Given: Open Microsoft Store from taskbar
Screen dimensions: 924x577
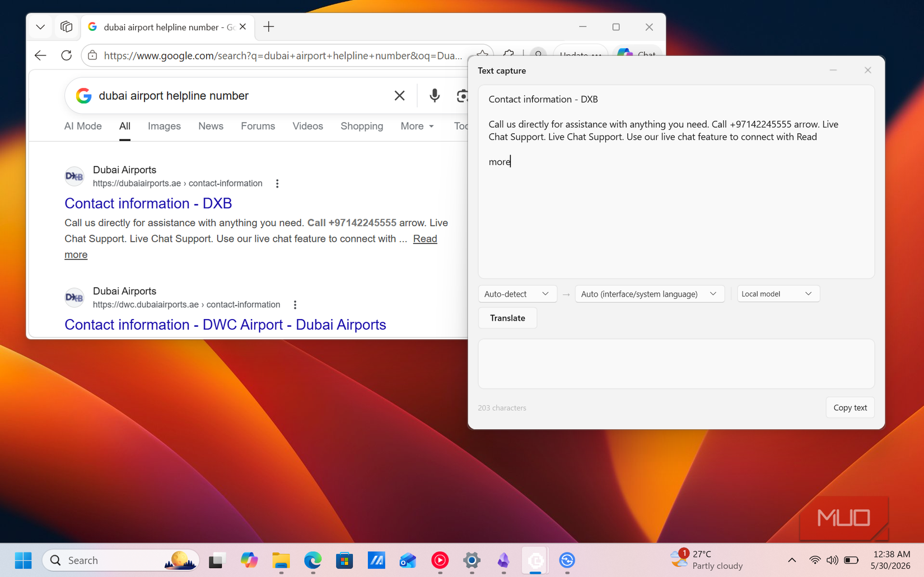Looking at the screenshot, I should pyautogui.click(x=344, y=560).
